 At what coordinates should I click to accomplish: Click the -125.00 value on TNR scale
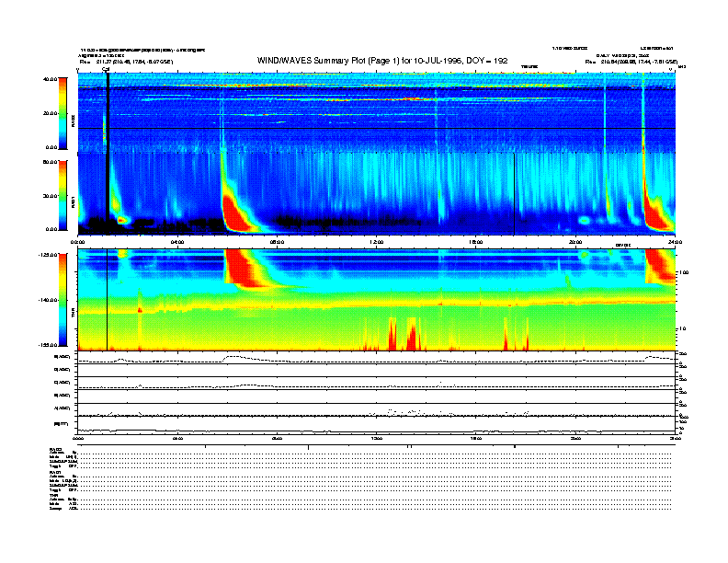point(49,255)
